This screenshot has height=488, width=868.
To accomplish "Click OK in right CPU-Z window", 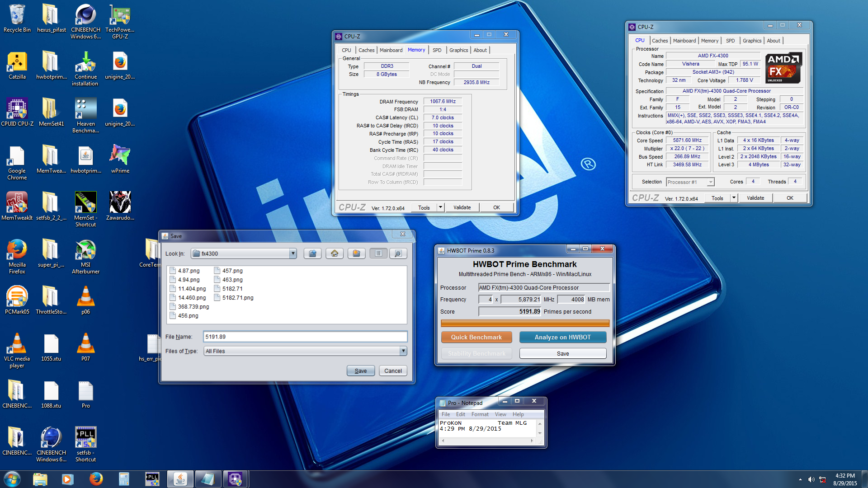I will pos(790,198).
